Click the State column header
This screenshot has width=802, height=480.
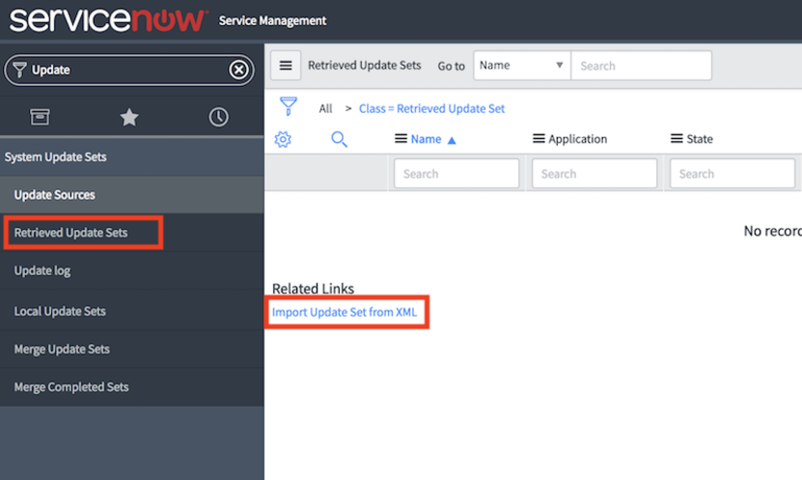click(699, 139)
